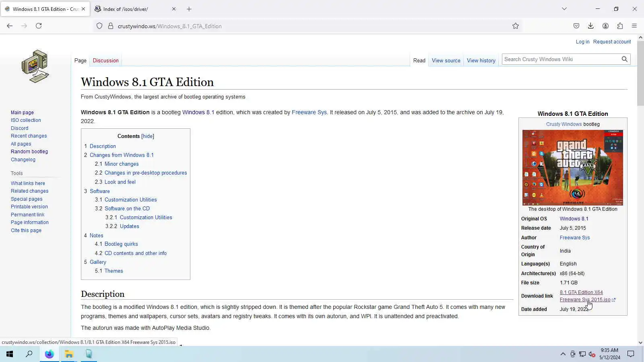This screenshot has height=362, width=644.
Task: Open the View source tab
Action: point(446,61)
